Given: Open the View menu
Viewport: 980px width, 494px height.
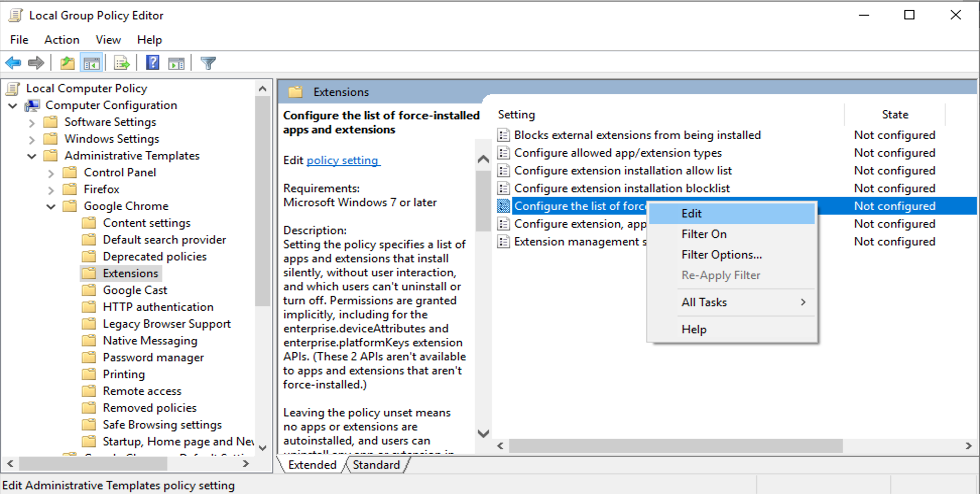Looking at the screenshot, I should (x=108, y=40).
